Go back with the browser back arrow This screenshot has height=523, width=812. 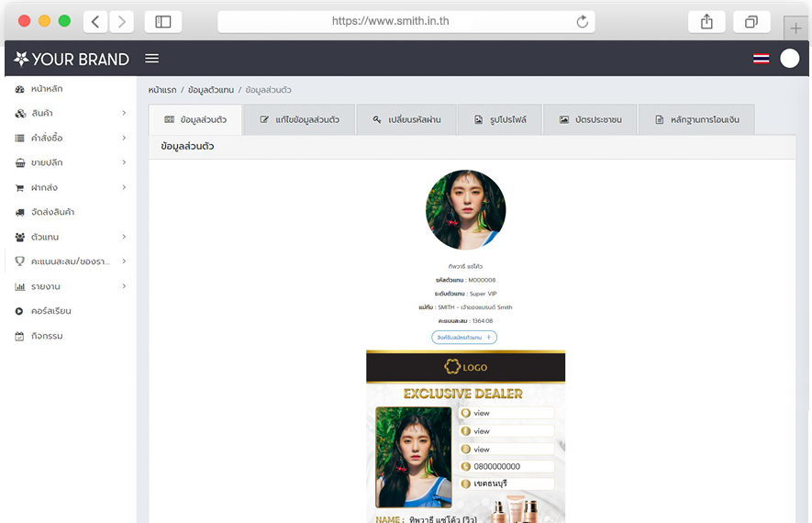point(95,22)
